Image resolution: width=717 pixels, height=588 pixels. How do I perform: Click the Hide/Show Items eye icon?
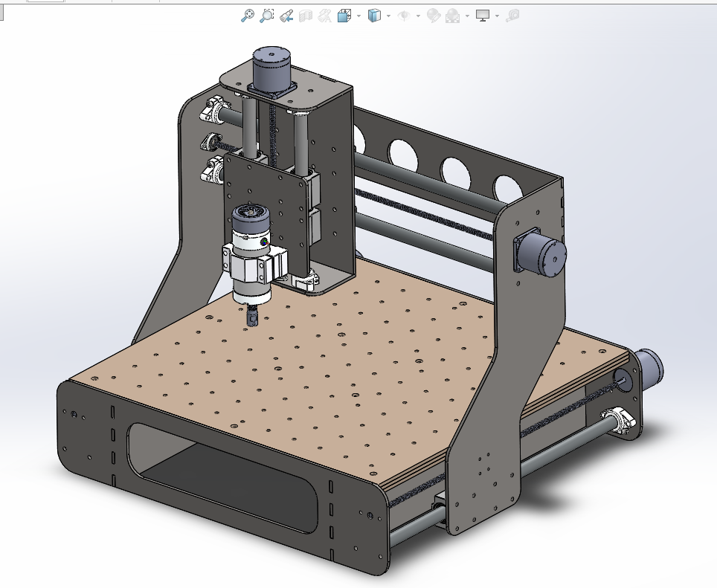tap(403, 16)
